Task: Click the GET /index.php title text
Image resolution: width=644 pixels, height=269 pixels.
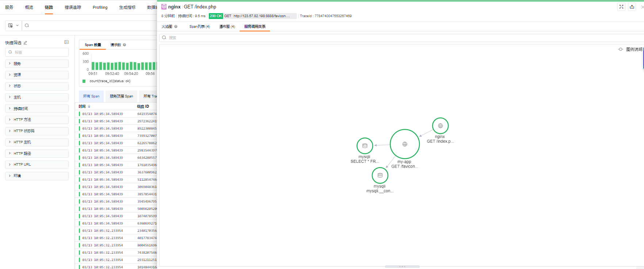Action: [200, 7]
